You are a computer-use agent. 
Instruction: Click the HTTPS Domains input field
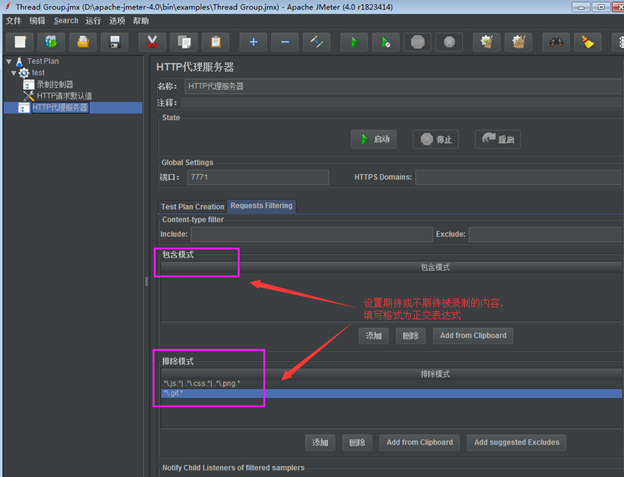[x=519, y=177]
